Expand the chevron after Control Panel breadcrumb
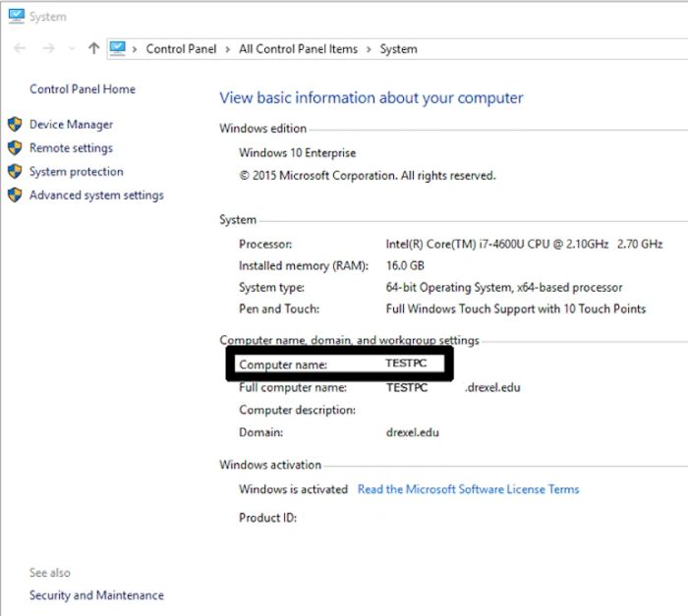This screenshot has height=616, width=688. pos(227,49)
